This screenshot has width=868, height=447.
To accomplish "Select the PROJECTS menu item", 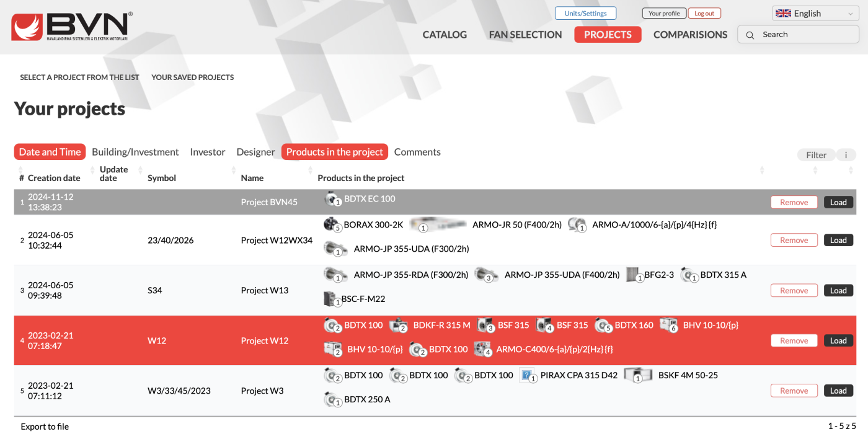I will click(608, 35).
